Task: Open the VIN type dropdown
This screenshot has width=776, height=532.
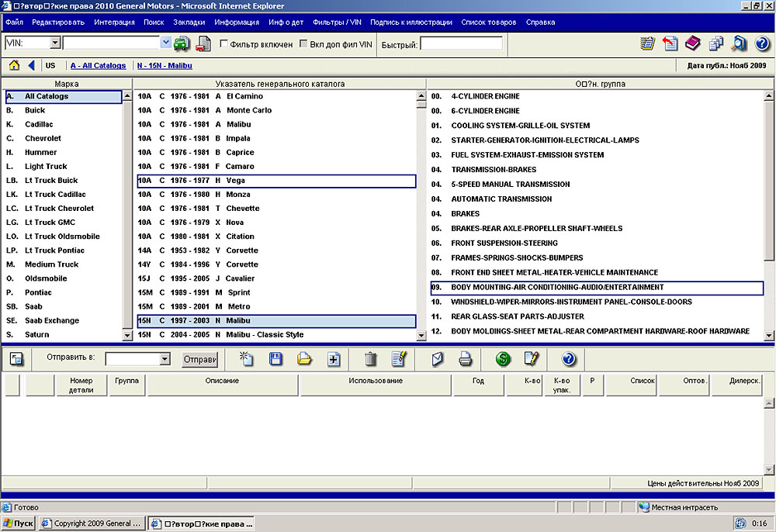Action: coord(54,43)
